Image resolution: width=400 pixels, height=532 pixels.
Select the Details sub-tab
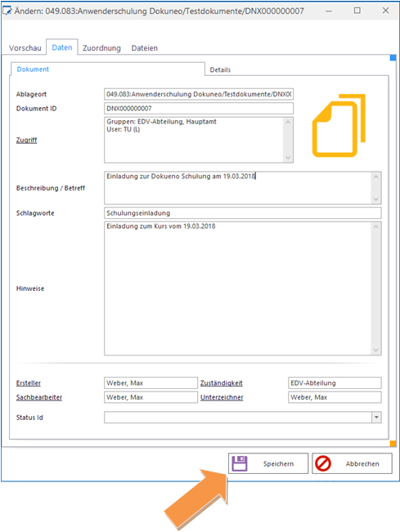pos(220,70)
